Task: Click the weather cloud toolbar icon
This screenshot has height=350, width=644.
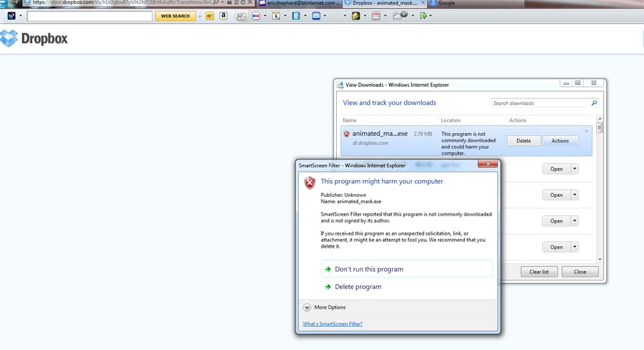Action: [x=401, y=15]
